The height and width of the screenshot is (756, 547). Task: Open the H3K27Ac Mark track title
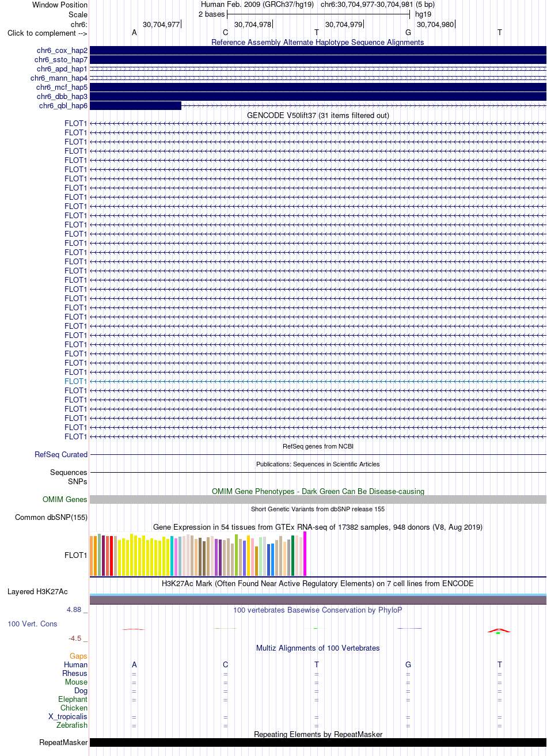[x=318, y=584]
